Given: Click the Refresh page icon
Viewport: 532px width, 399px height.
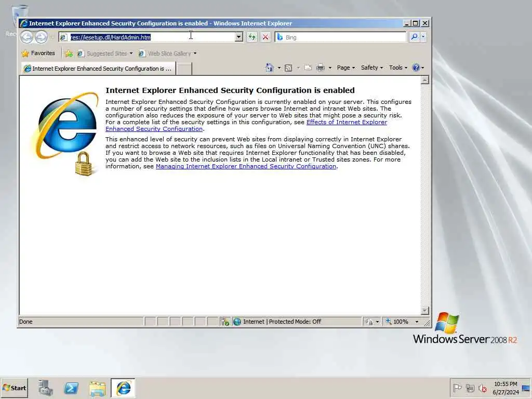Looking at the screenshot, I should pos(252,37).
